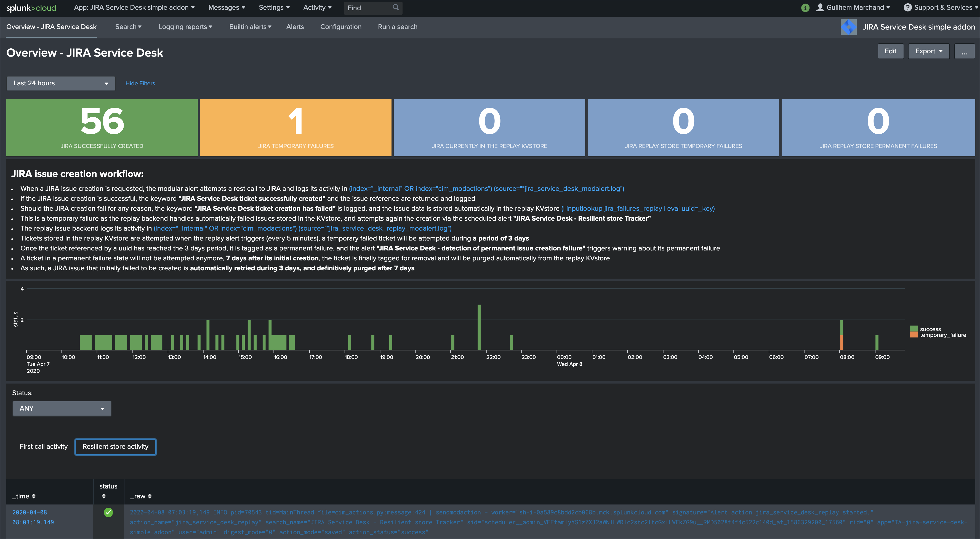
Task: Go to Overview - JIRA Service Desk tab
Action: [x=51, y=27]
